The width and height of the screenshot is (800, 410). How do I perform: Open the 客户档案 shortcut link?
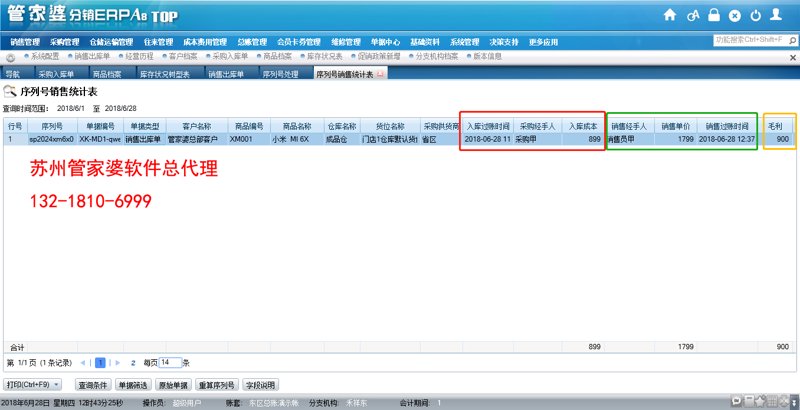click(183, 56)
